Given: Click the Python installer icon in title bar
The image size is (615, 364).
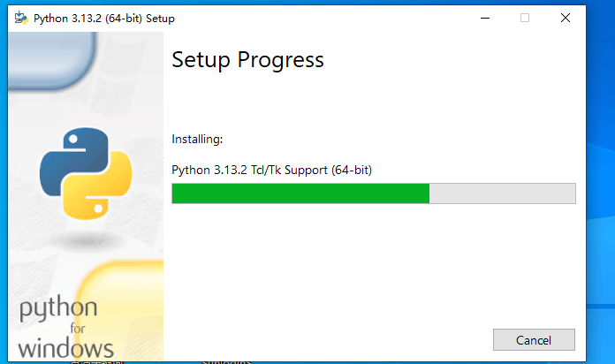Looking at the screenshot, I should [x=21, y=18].
